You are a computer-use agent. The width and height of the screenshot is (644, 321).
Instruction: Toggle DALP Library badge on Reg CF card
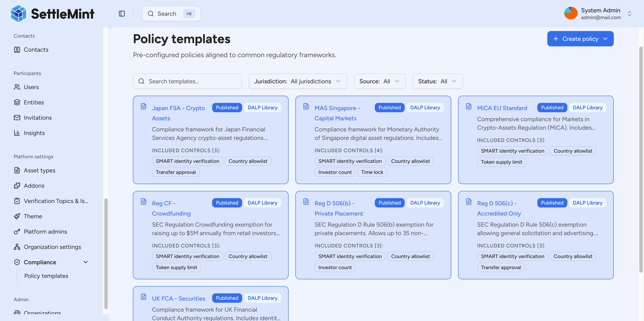(x=262, y=203)
